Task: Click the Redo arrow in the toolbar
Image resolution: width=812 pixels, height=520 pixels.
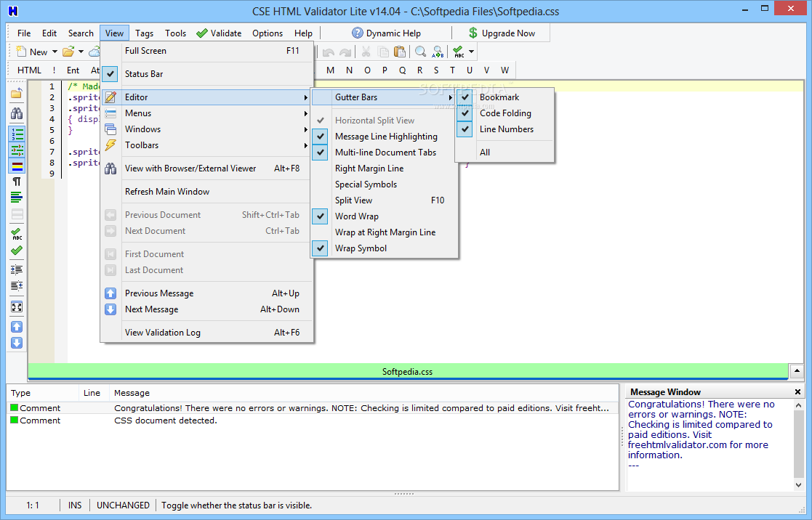Action: tap(345, 52)
